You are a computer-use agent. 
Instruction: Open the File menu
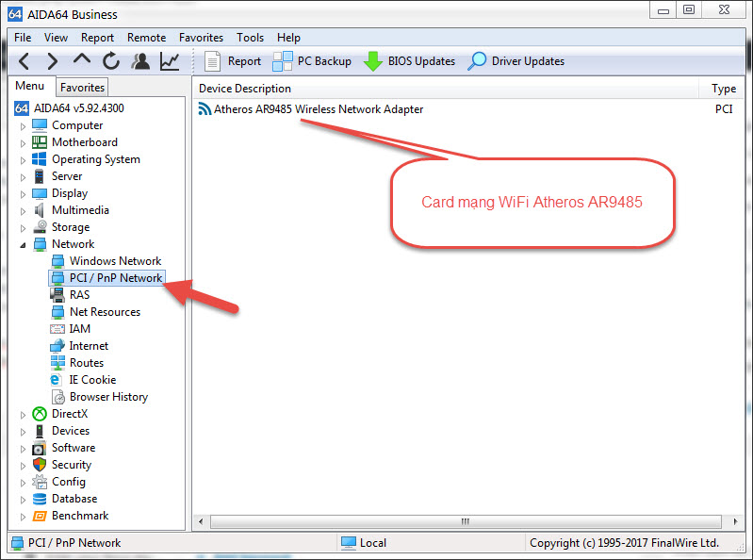(x=23, y=38)
